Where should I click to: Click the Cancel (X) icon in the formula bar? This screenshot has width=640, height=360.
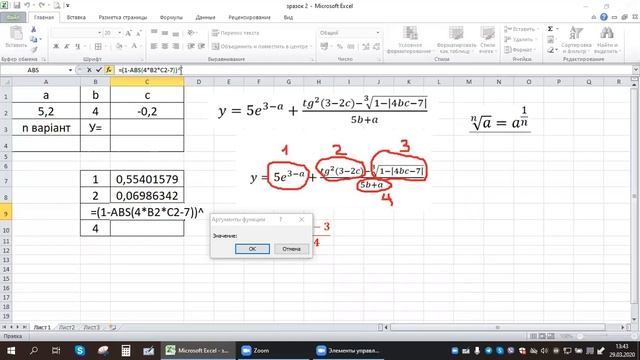tap(89, 70)
